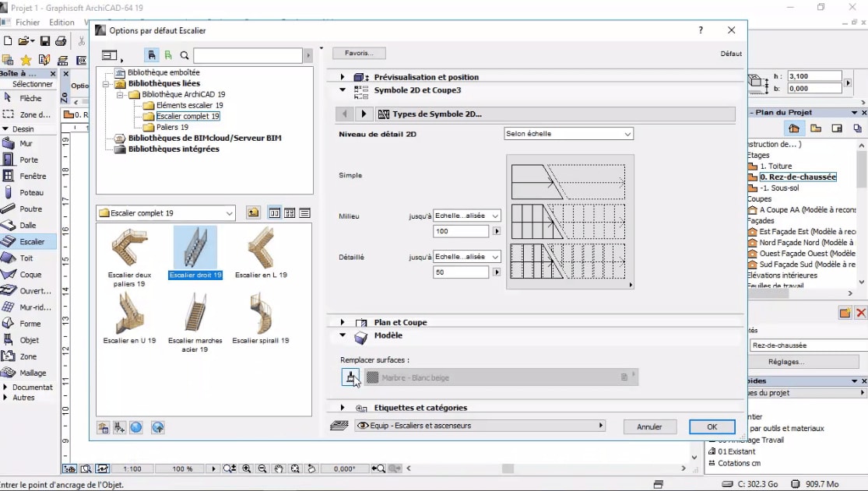868x491 pixels.
Task: Open the Edition menu
Action: 61,22
